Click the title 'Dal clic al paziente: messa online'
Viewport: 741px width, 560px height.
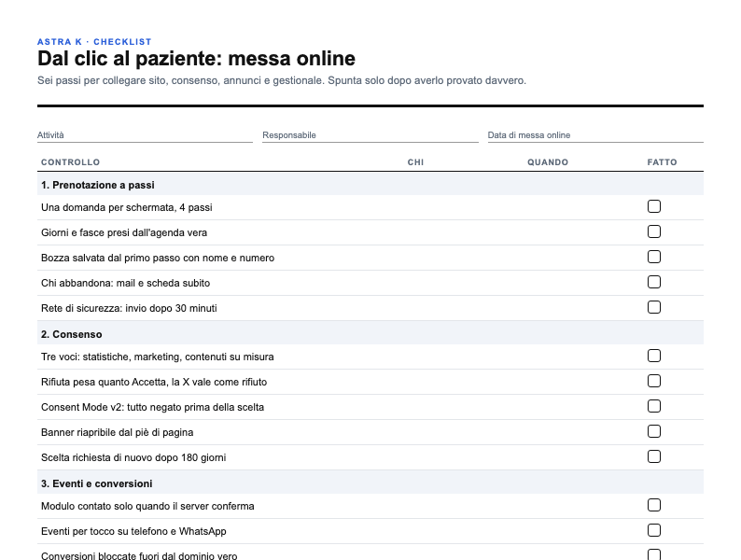(196, 59)
